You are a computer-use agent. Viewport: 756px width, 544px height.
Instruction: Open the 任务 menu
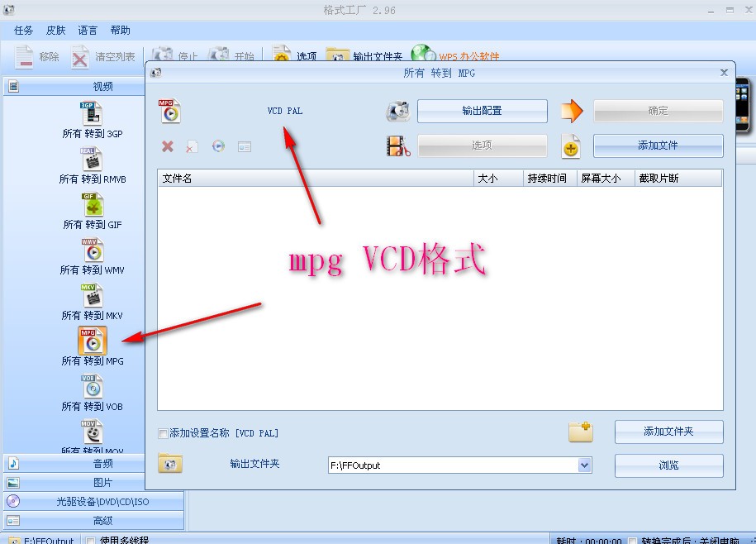point(24,31)
